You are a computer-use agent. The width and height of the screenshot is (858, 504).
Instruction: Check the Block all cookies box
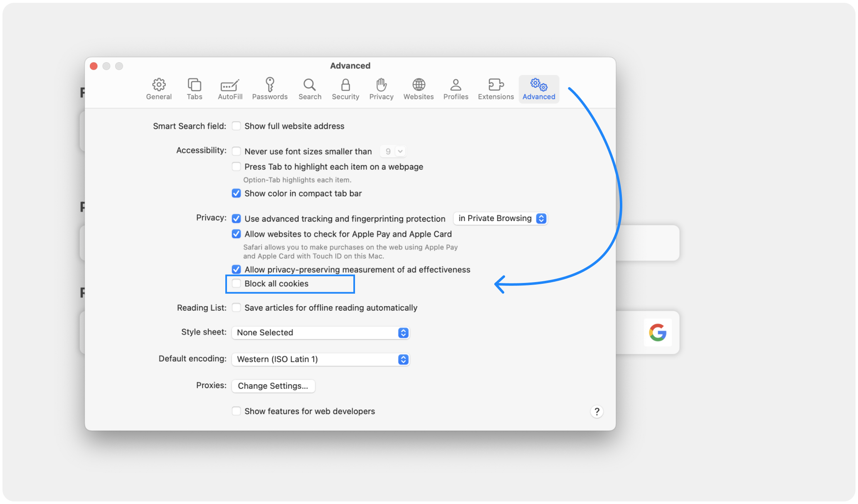pyautogui.click(x=236, y=283)
